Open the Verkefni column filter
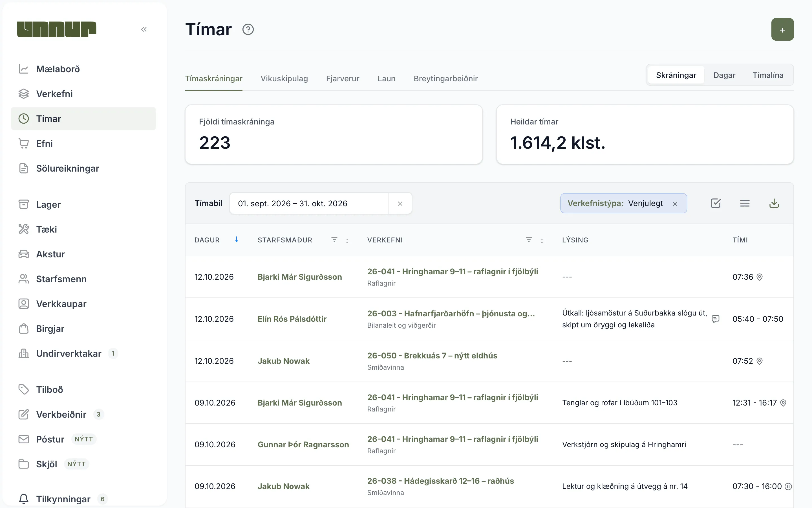Viewport: 812px width, 508px height. coord(529,240)
